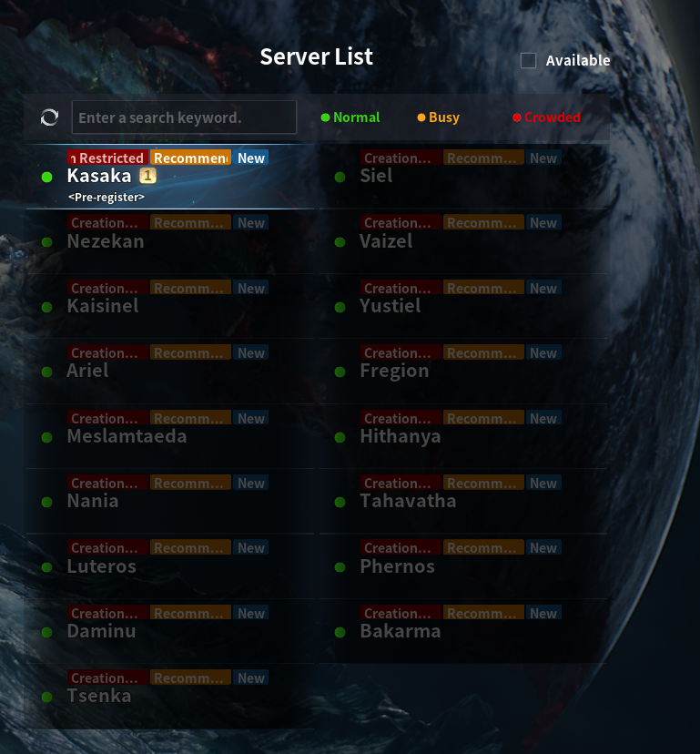Enable the Available checkbox
The width and height of the screenshot is (700, 754).
(528, 61)
